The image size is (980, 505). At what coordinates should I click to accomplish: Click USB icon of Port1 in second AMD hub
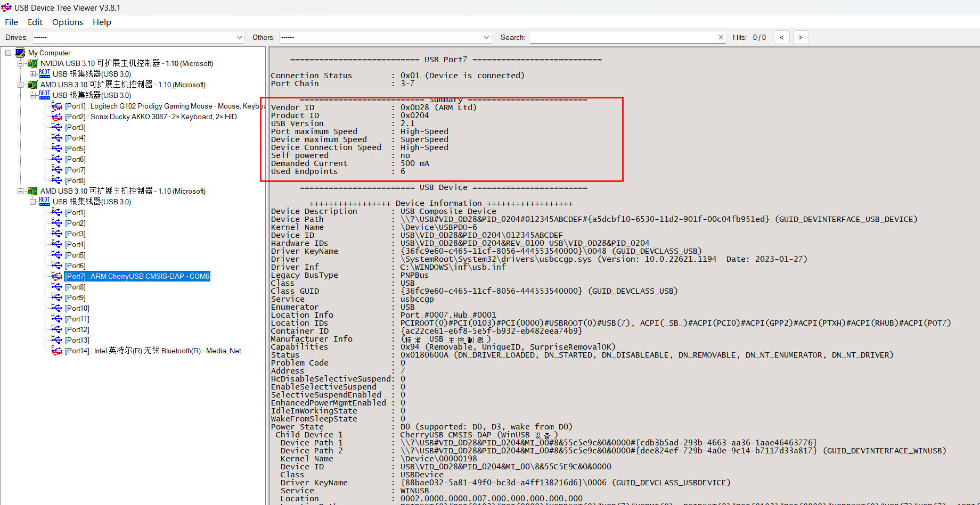tap(57, 212)
